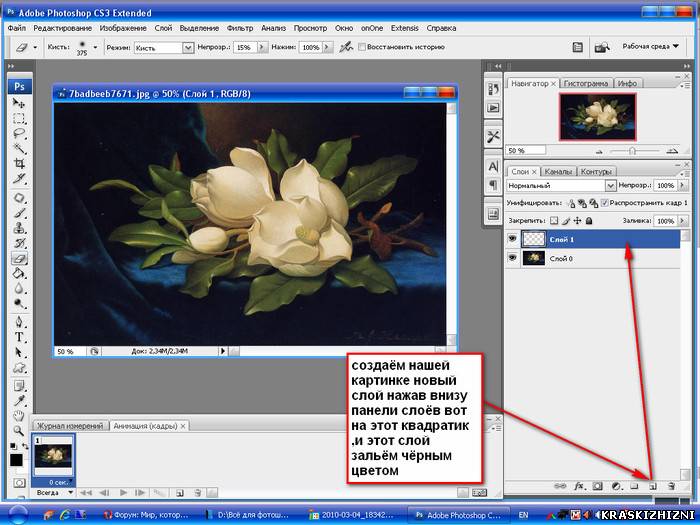Image resolution: width=700 pixels, height=525 pixels.
Task: Select the Dodge tool
Action: tap(19, 304)
